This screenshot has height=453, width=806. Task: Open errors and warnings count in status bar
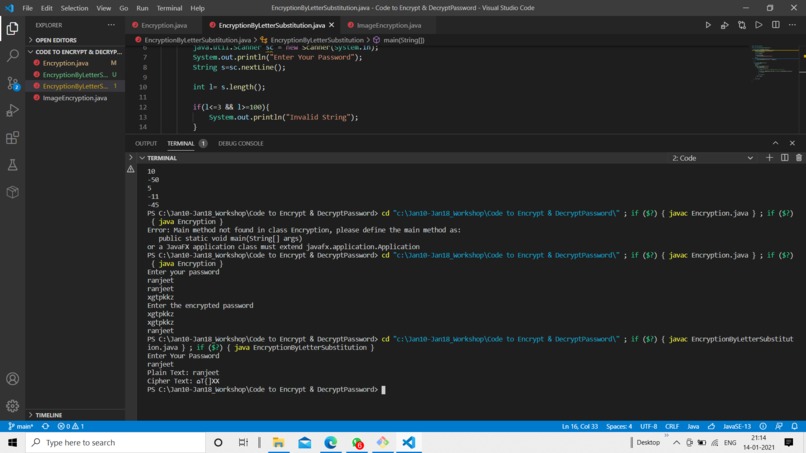tap(71, 426)
